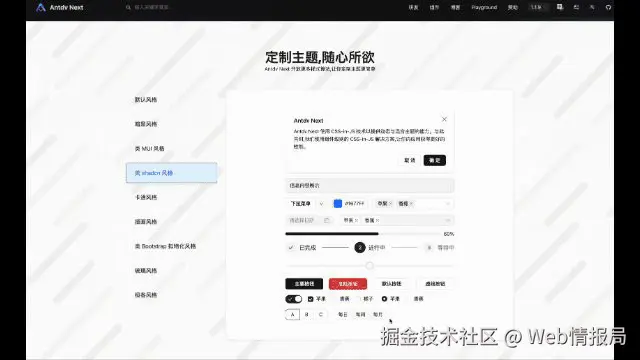
Task: Click the gray info alert banner
Action: coord(370,185)
